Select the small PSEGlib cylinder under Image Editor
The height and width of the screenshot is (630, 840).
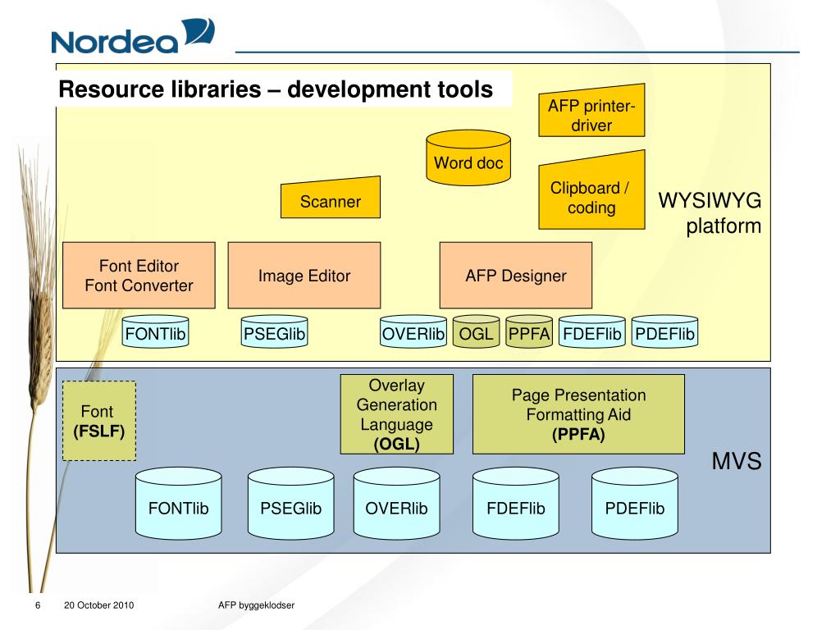coord(274,331)
